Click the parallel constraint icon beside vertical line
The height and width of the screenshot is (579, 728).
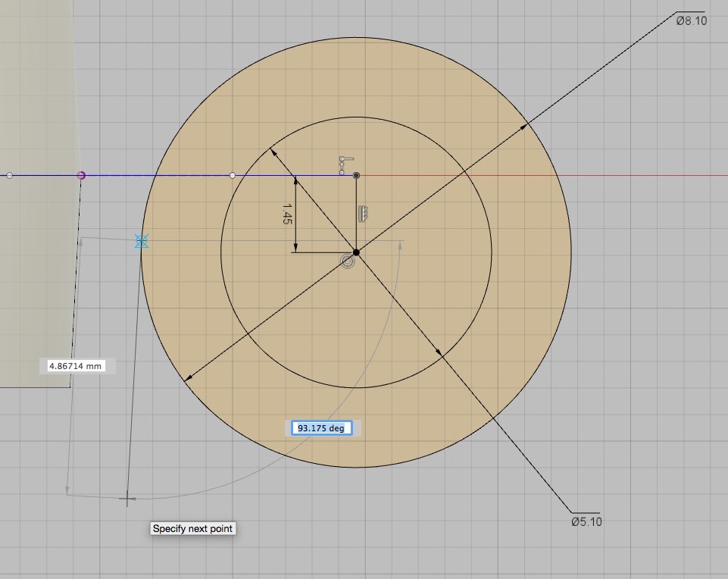[x=364, y=214]
